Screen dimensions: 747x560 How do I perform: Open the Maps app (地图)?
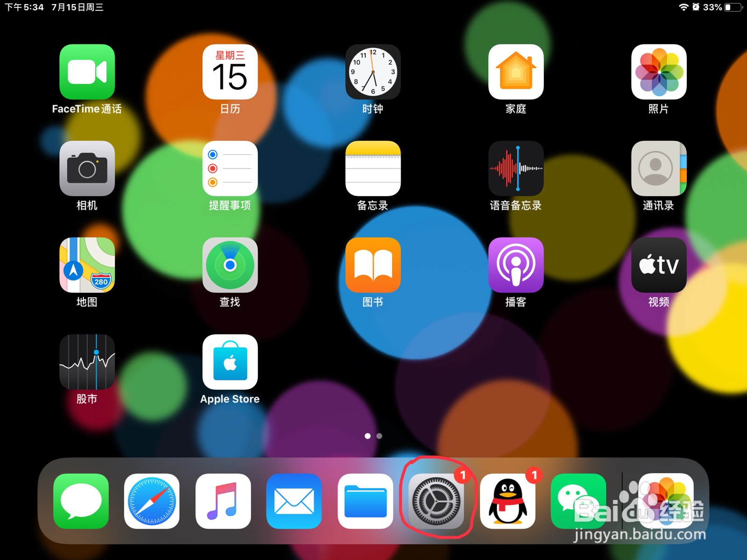pos(87,265)
